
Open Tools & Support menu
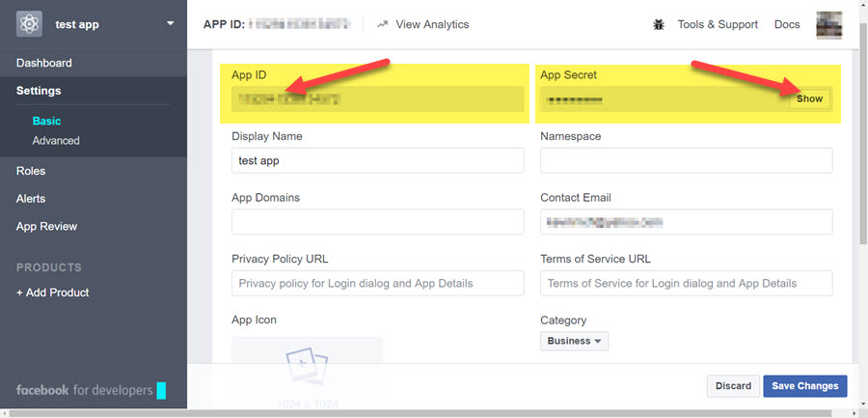[x=718, y=24]
